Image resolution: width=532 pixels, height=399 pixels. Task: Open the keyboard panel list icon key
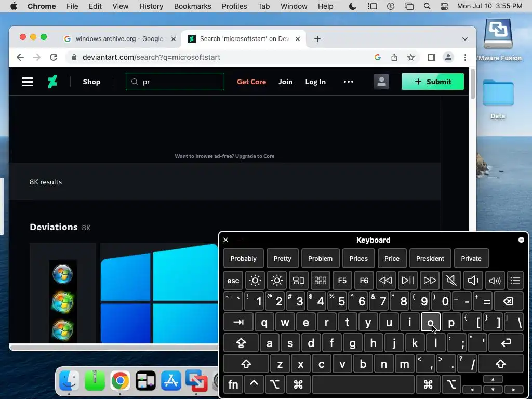tap(515, 280)
